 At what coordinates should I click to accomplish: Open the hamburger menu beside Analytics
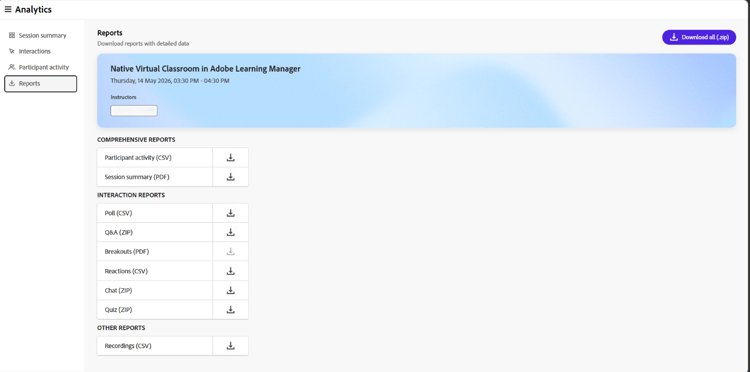[x=8, y=10]
